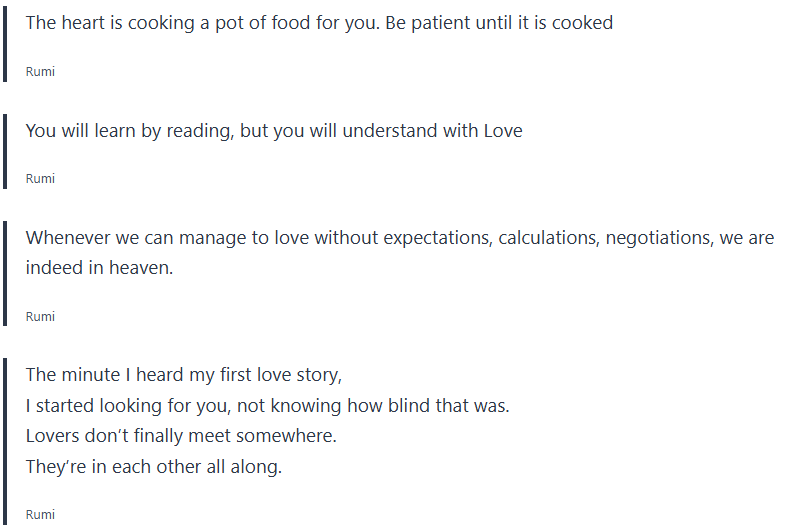Click the line 'I started looking for you'
The width and height of the screenshot is (807, 530).
point(267,406)
